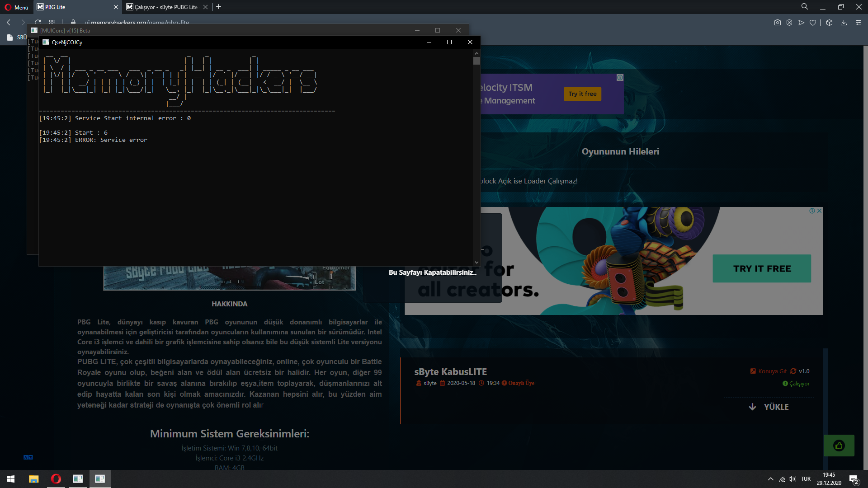Open the Windows Start menu

click(11, 479)
